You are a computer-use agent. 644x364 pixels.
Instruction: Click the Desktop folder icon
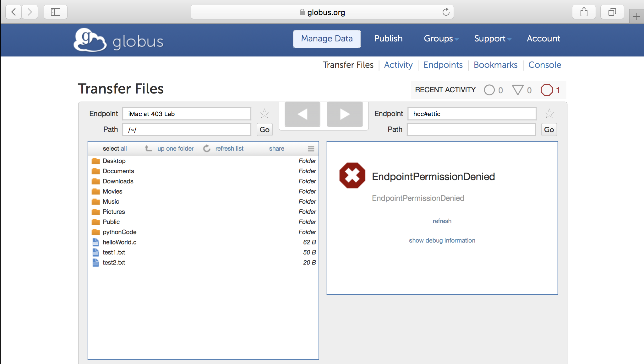pos(96,161)
